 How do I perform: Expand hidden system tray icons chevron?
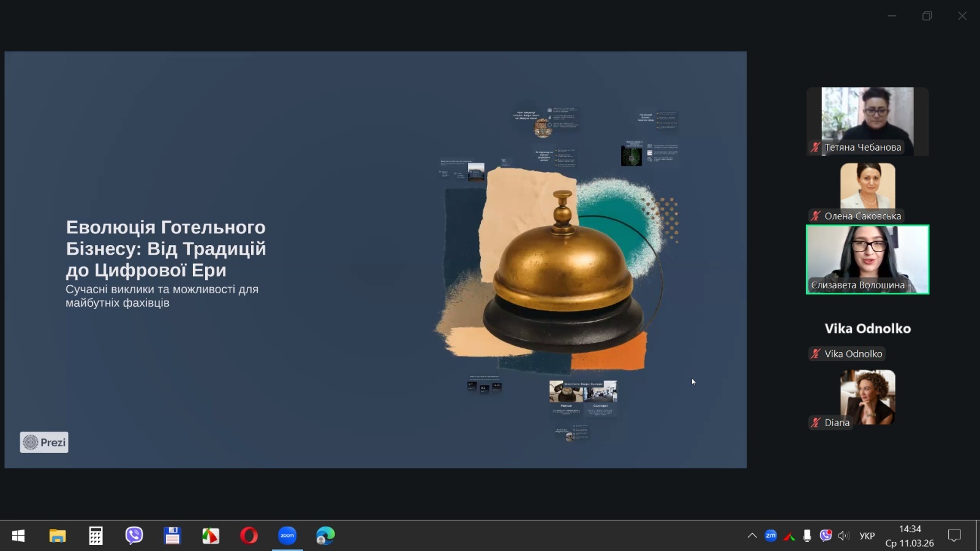point(752,536)
